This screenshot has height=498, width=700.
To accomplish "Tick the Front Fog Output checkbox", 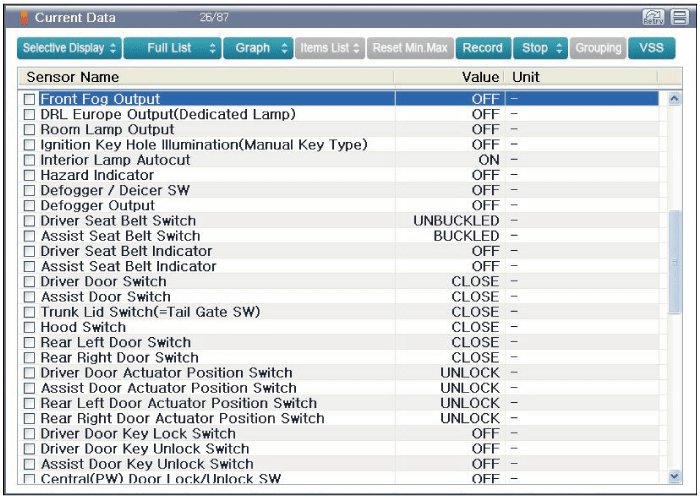I will 30,99.
